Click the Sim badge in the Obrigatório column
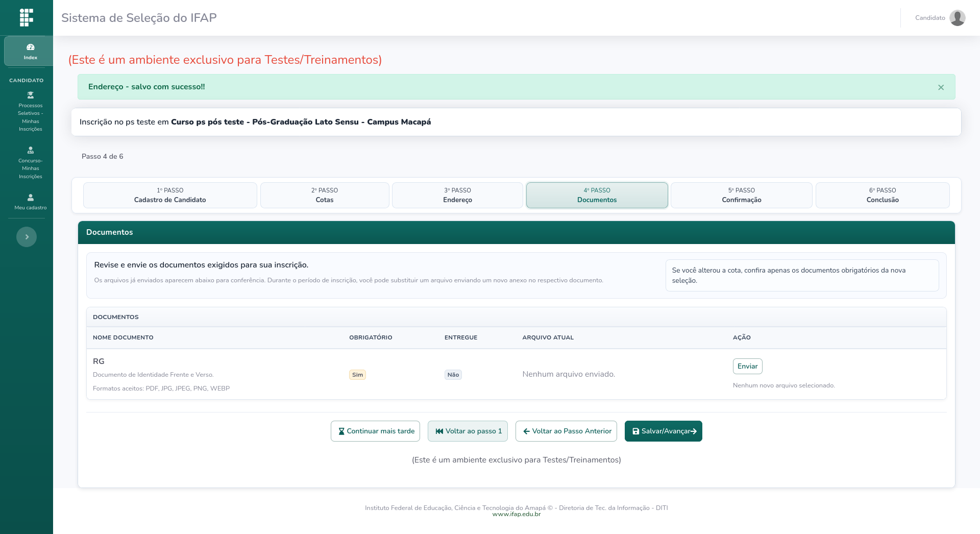980x534 pixels. click(x=357, y=375)
